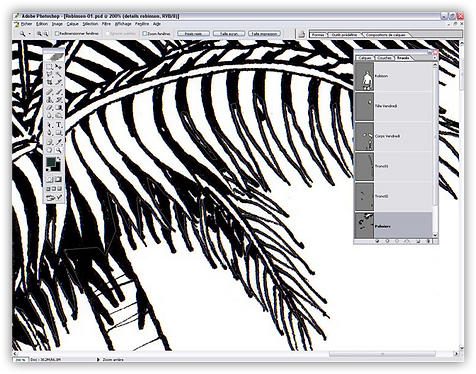476x374 pixels.
Task: Toggle the Zoom fenêtres checkbox
Action: (x=144, y=34)
